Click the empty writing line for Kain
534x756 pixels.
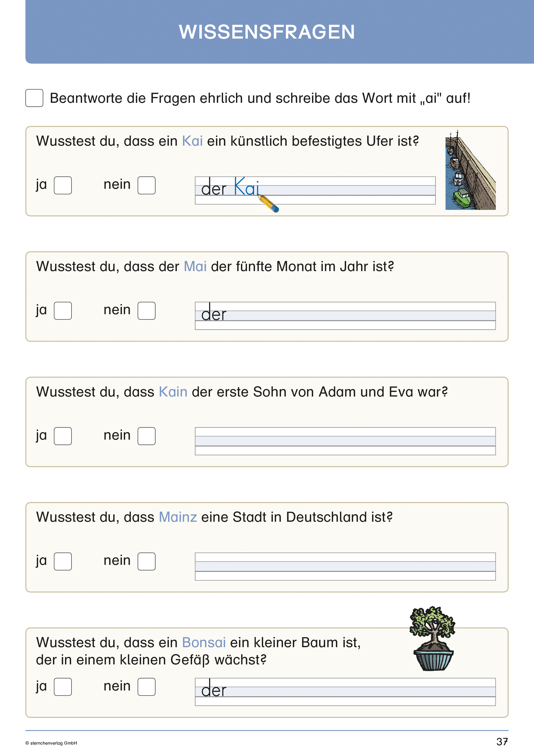pyautogui.click(x=345, y=441)
